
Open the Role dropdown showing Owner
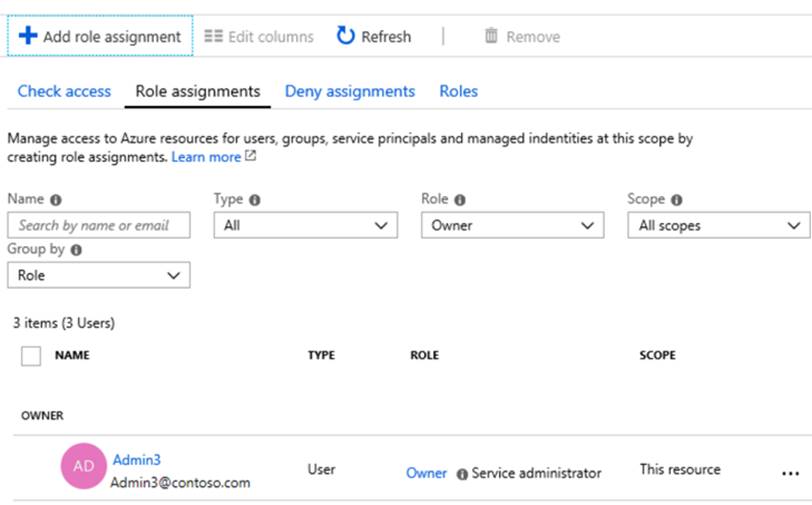[512, 226]
